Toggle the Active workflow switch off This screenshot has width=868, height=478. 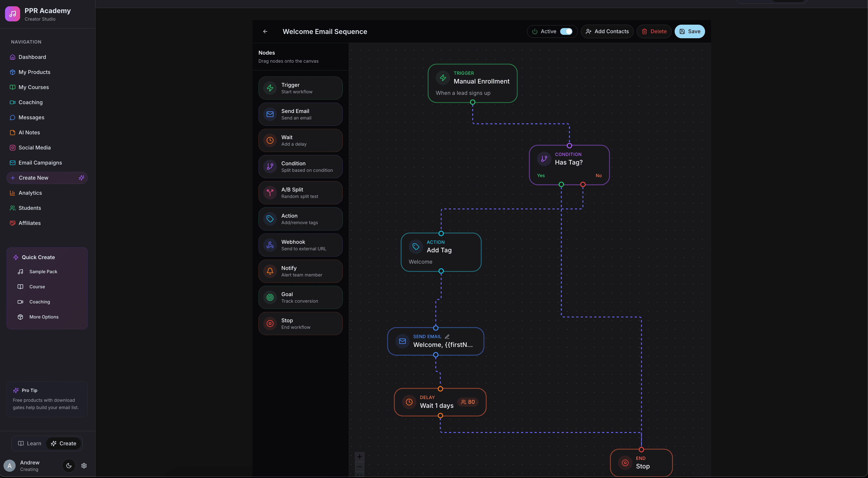coord(566,31)
